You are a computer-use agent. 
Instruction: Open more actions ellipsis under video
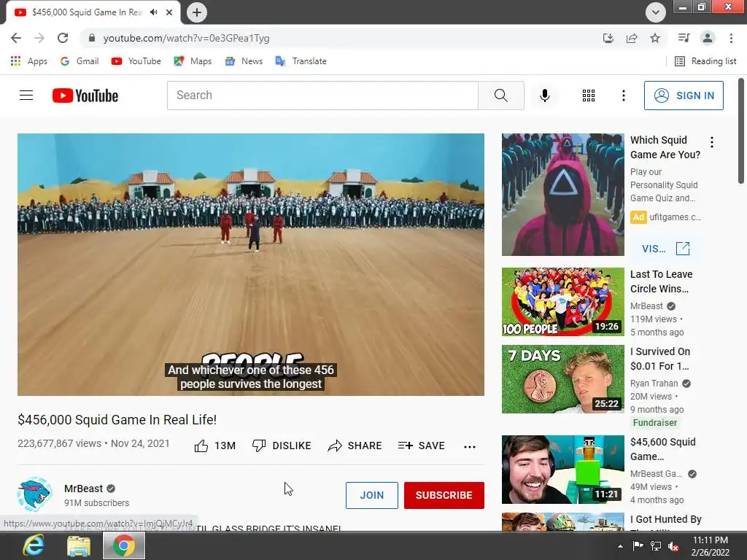click(x=470, y=447)
